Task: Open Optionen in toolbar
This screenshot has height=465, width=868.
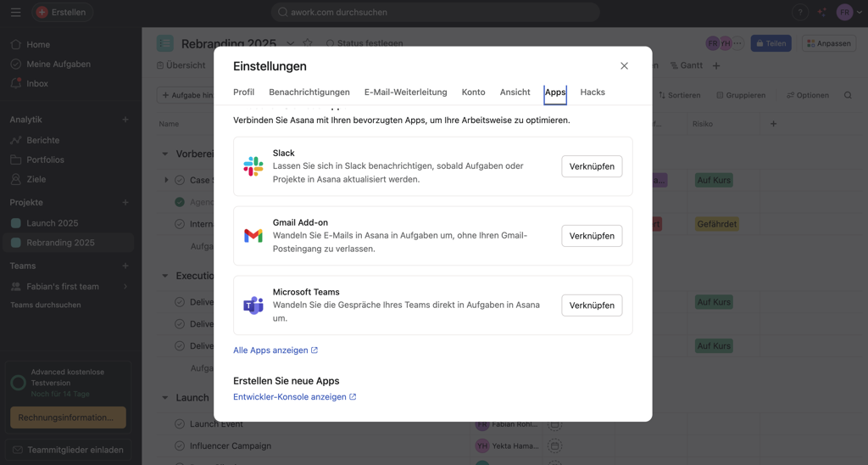Action: (x=808, y=95)
